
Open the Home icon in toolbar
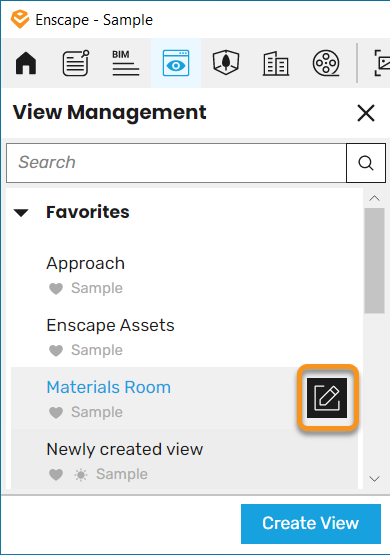26,63
